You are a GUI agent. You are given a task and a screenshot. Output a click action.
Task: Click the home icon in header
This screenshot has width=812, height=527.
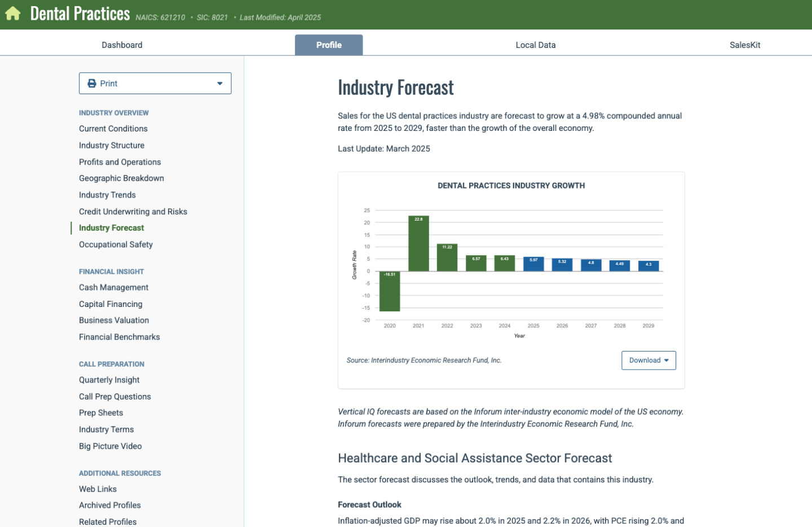coord(13,14)
